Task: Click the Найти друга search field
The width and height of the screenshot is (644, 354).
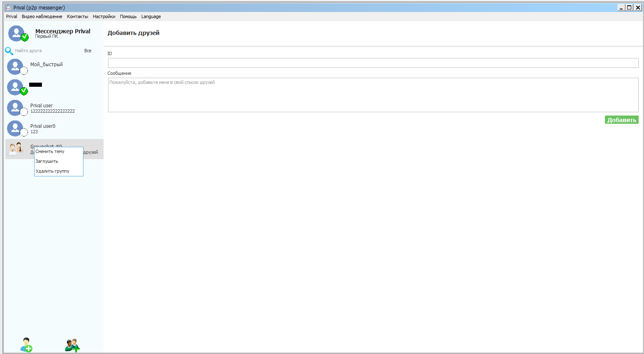Action: (45, 51)
